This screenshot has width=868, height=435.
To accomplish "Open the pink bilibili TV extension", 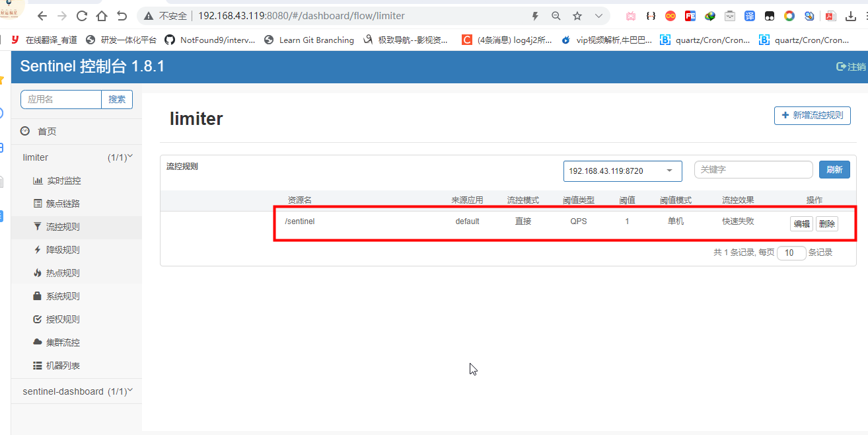I will (631, 16).
